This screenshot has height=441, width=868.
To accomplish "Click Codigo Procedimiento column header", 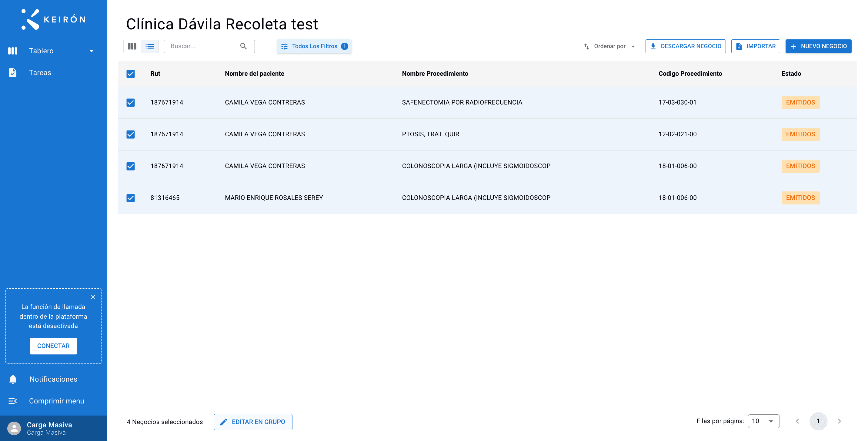I will pyautogui.click(x=690, y=73).
